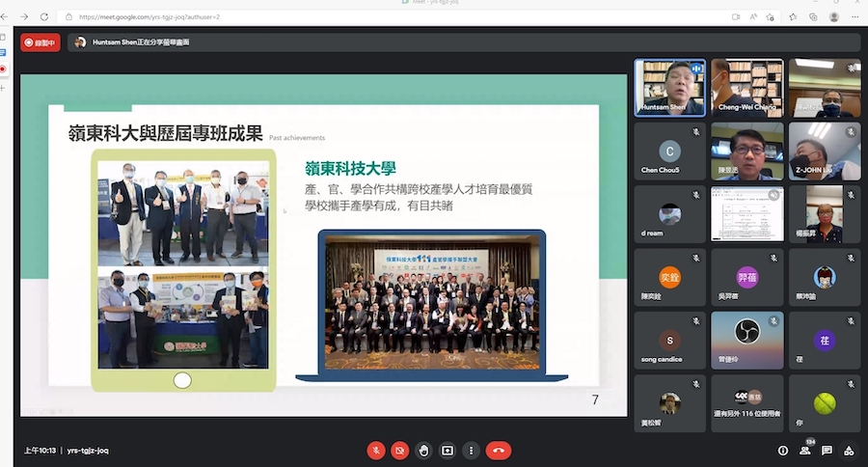Select the shared document screen tile

[x=747, y=214]
